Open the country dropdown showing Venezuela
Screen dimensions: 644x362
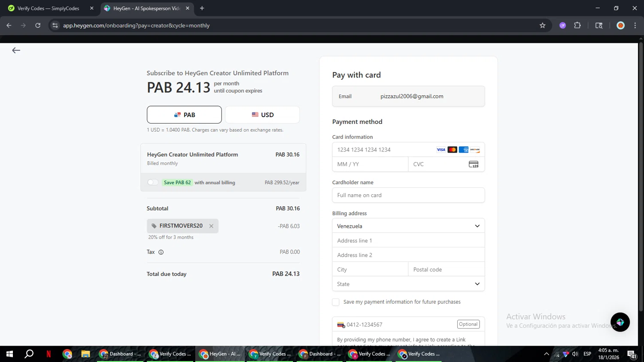pos(408,226)
